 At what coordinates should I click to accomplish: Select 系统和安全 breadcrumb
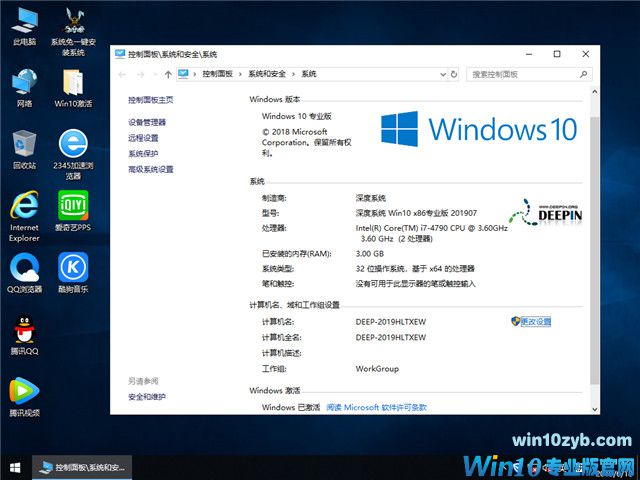coord(267,74)
